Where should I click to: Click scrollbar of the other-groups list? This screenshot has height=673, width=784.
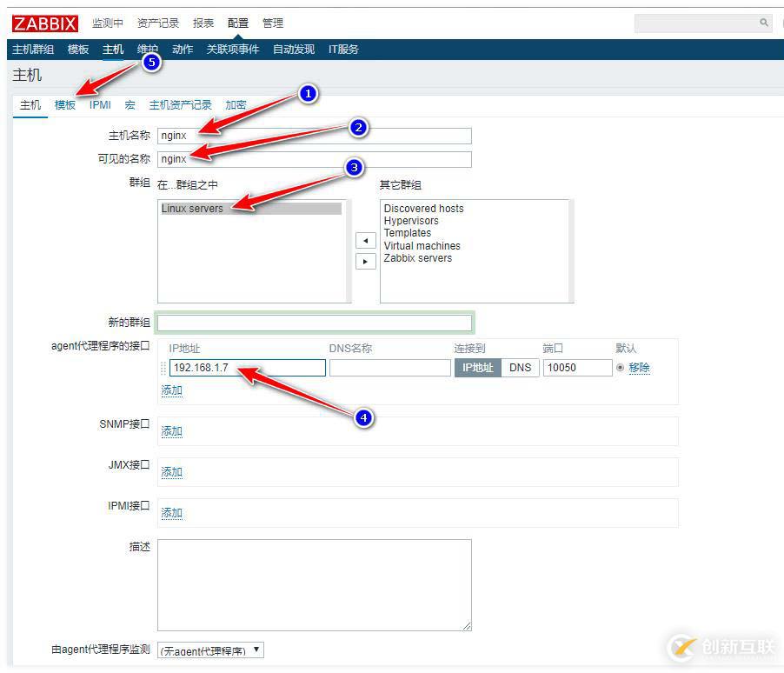coord(571,251)
